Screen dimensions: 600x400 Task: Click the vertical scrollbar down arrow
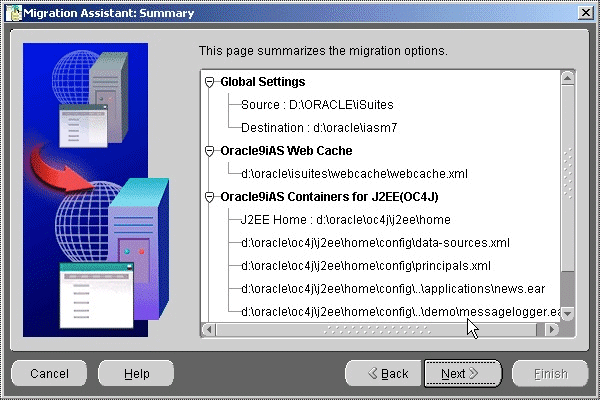[x=567, y=313]
